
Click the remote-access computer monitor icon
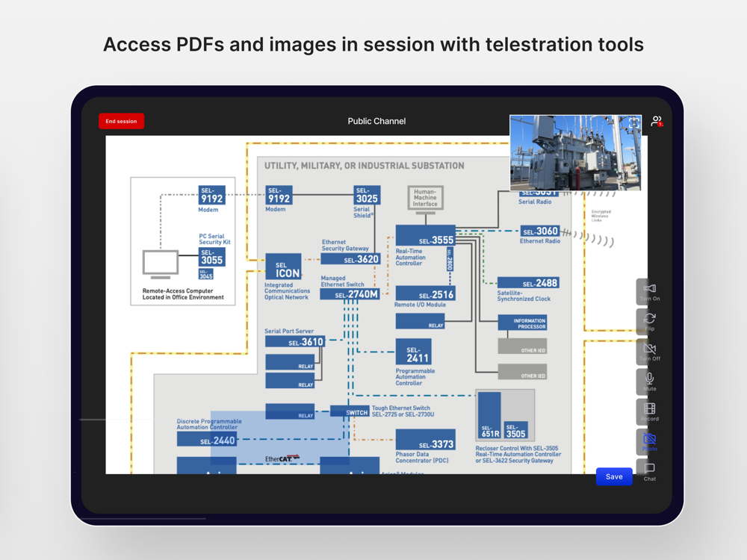click(161, 264)
